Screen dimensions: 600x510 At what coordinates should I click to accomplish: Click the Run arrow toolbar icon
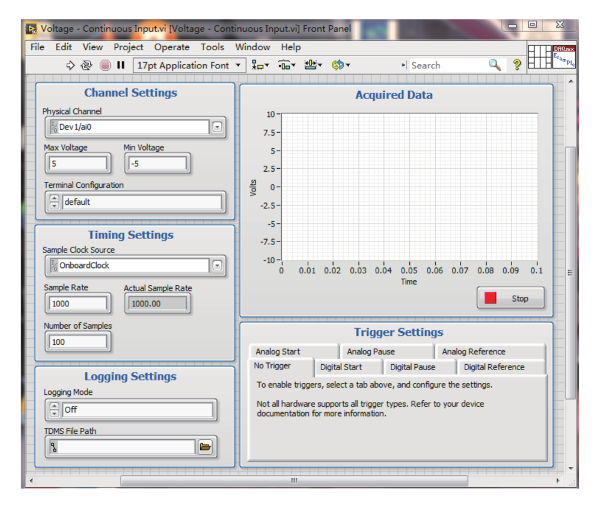(x=70, y=65)
